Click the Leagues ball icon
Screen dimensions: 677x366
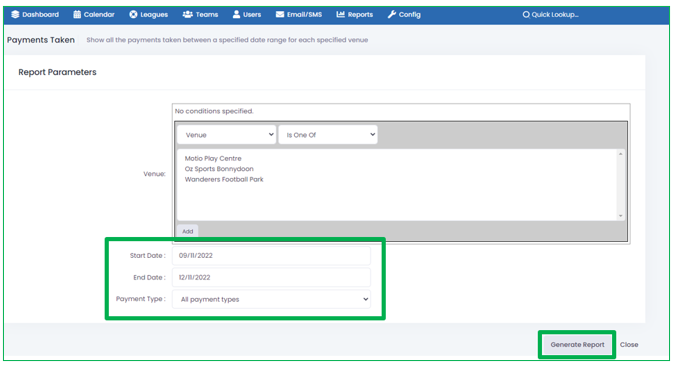point(133,14)
